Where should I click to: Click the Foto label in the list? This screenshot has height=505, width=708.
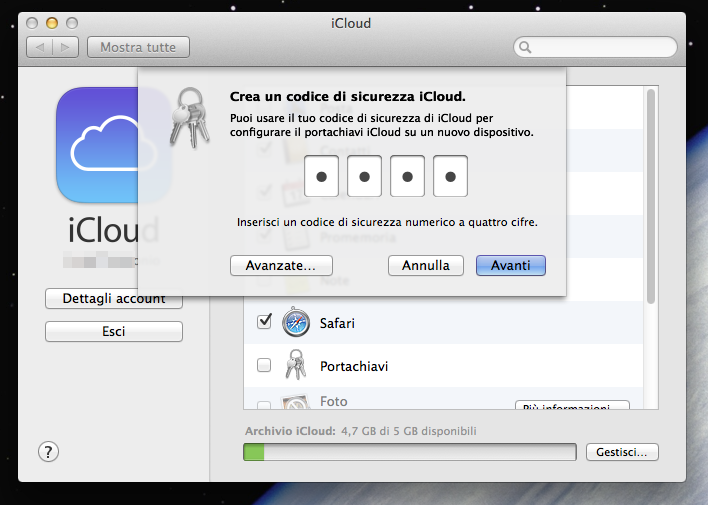click(334, 402)
